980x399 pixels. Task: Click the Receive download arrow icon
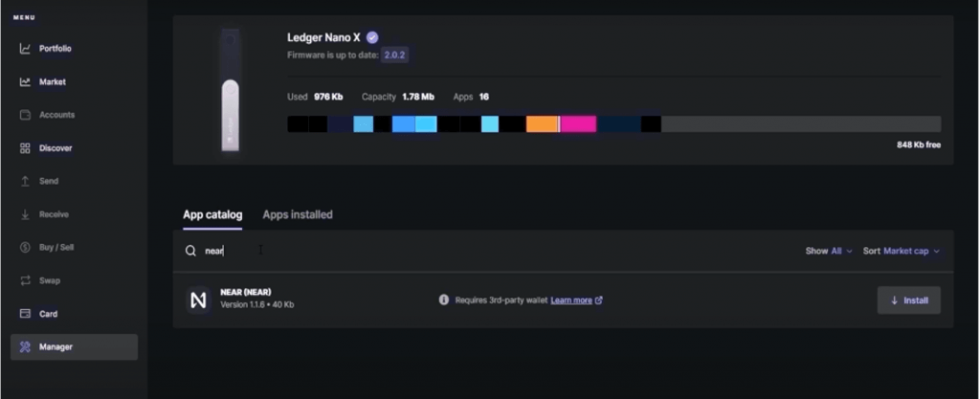pos(25,214)
